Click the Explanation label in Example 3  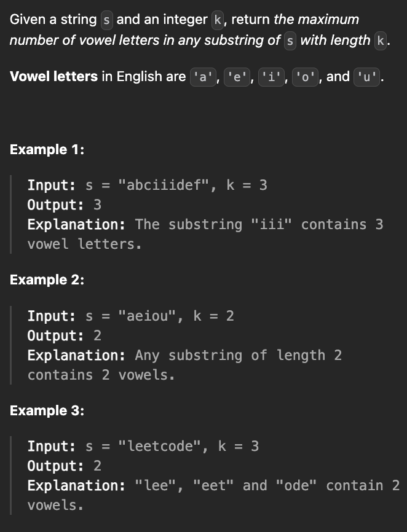pyautogui.click(x=76, y=485)
